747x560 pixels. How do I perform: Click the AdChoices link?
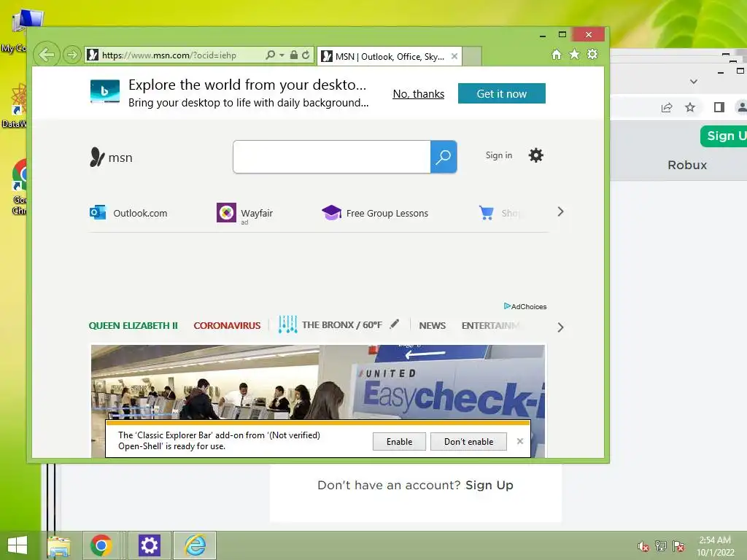click(525, 306)
